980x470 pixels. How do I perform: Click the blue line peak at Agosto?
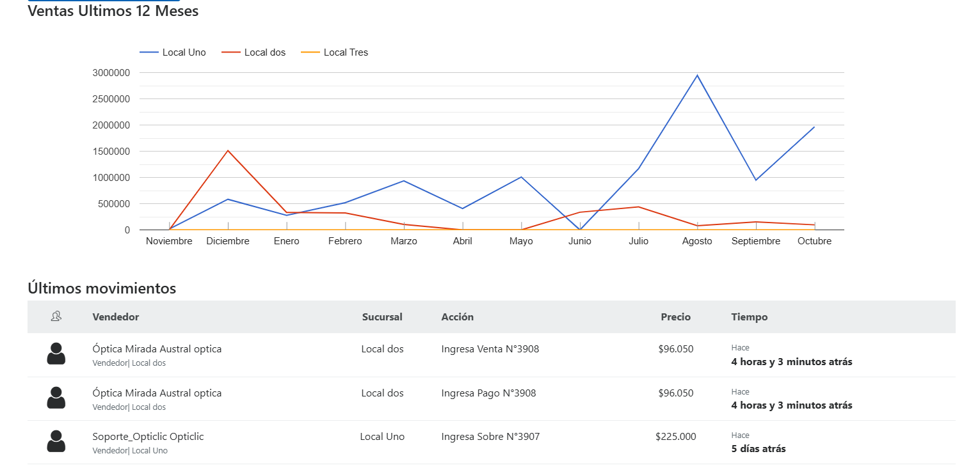697,75
